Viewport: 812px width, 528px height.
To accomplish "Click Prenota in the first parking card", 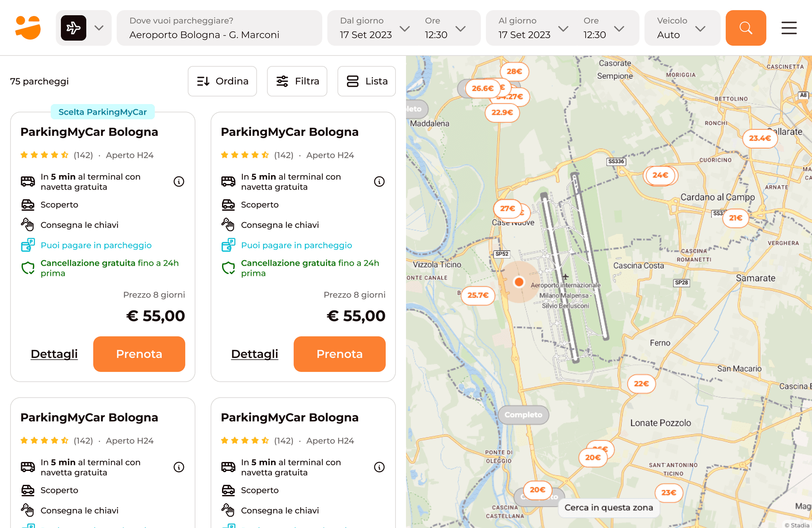I will (139, 354).
